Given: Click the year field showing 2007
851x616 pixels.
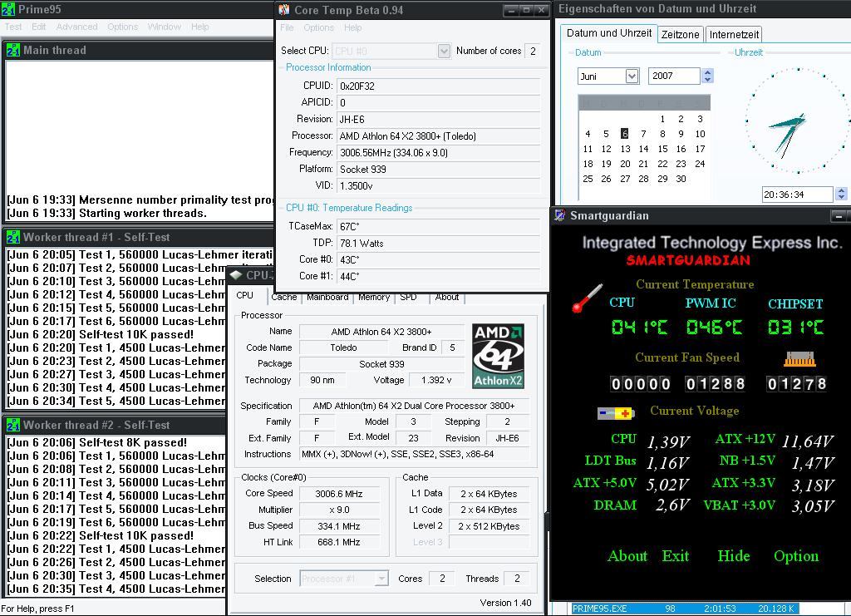Looking at the screenshot, I should [674, 76].
